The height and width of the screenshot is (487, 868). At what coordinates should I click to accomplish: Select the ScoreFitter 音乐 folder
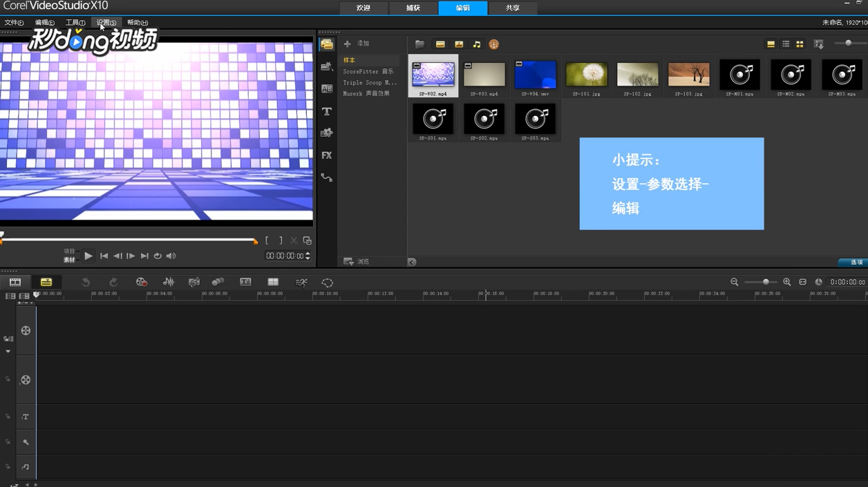370,72
